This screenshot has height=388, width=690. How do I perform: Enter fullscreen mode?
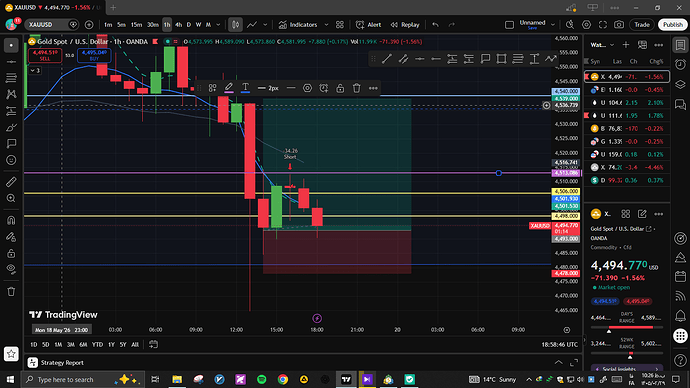(603, 25)
